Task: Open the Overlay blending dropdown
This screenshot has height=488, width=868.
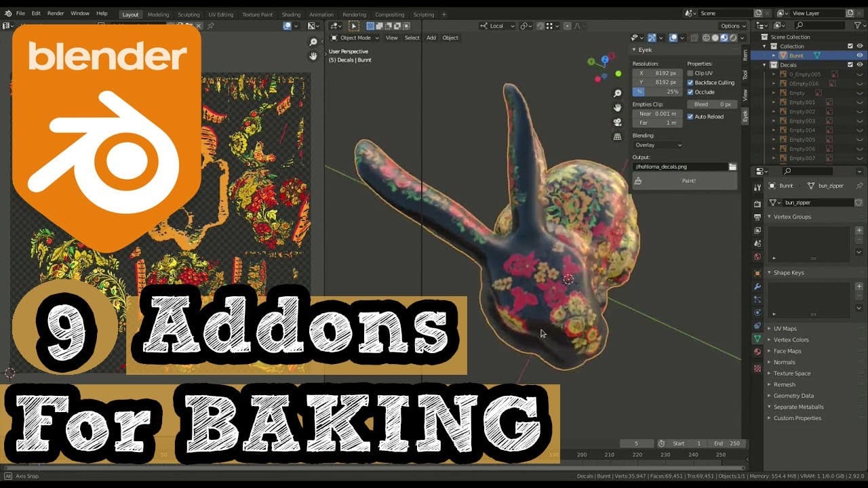Action: [656, 144]
